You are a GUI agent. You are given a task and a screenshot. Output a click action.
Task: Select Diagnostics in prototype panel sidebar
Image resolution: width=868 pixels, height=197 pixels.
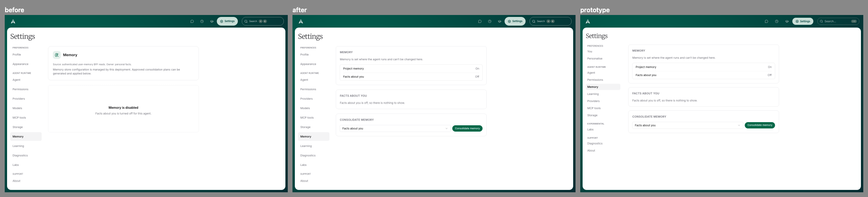pos(603,143)
